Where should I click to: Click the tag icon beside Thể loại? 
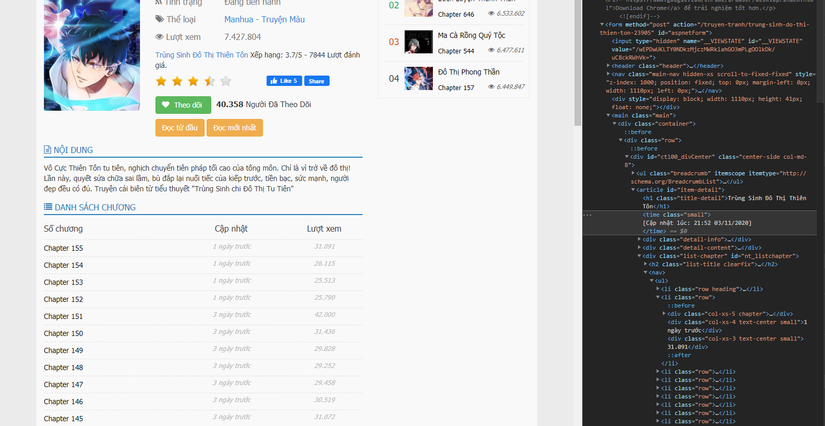pos(159,19)
